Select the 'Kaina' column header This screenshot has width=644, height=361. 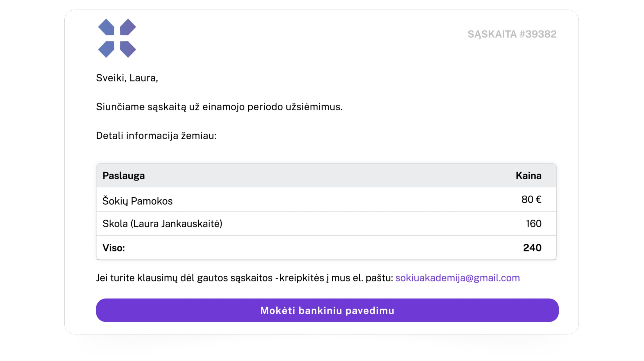(528, 176)
